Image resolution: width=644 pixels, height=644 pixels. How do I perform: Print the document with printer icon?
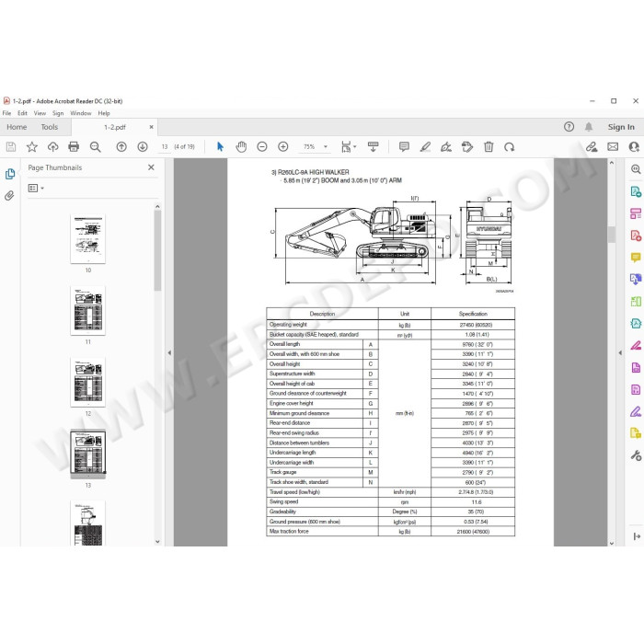(x=74, y=146)
